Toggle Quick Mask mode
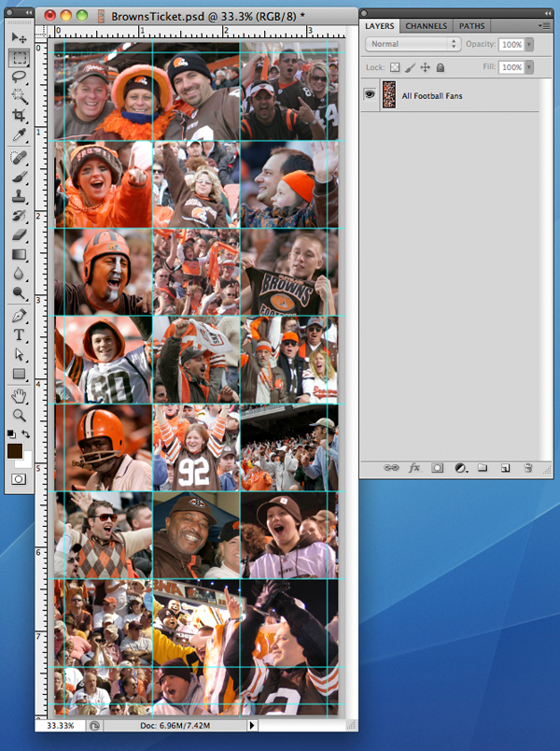 (x=20, y=479)
